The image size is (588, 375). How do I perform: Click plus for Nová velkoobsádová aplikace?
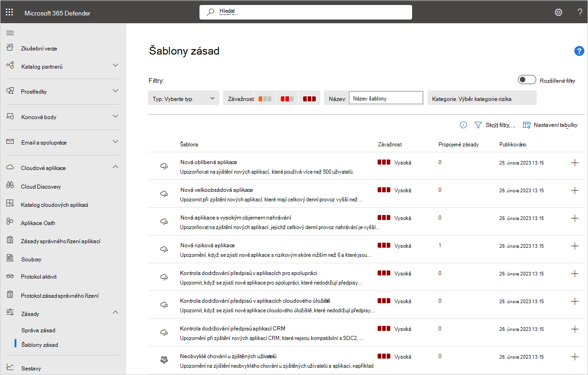click(x=574, y=190)
